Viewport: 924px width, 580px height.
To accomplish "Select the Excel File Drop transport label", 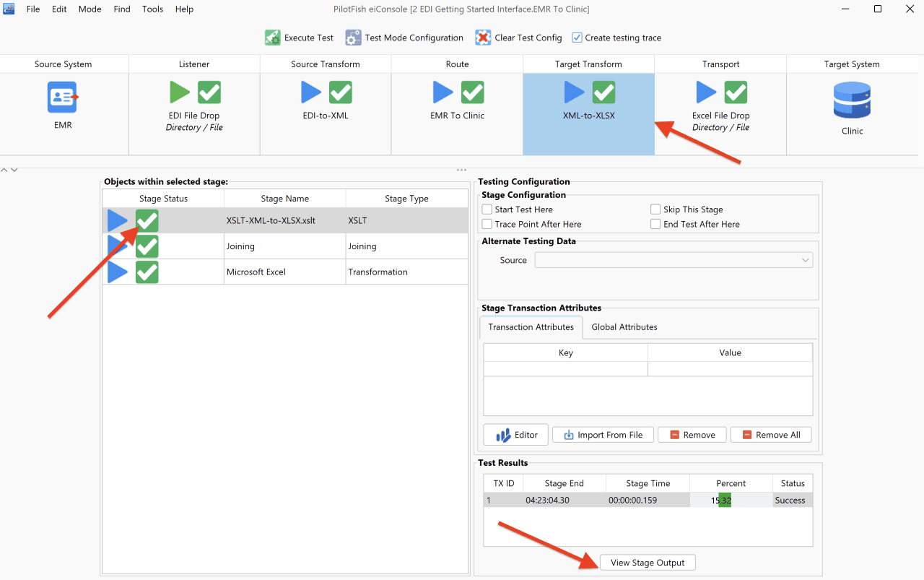I will 720,116.
